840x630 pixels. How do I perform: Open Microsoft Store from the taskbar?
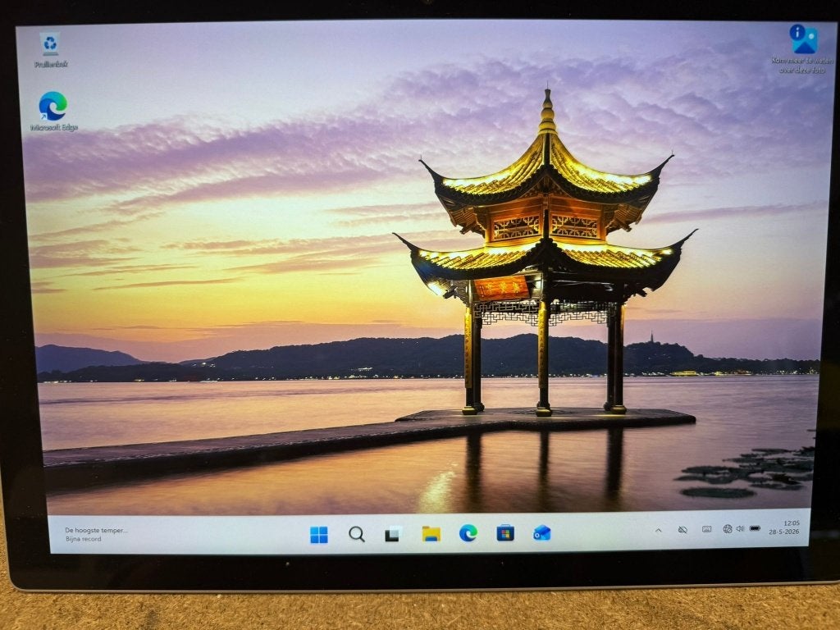(505, 533)
